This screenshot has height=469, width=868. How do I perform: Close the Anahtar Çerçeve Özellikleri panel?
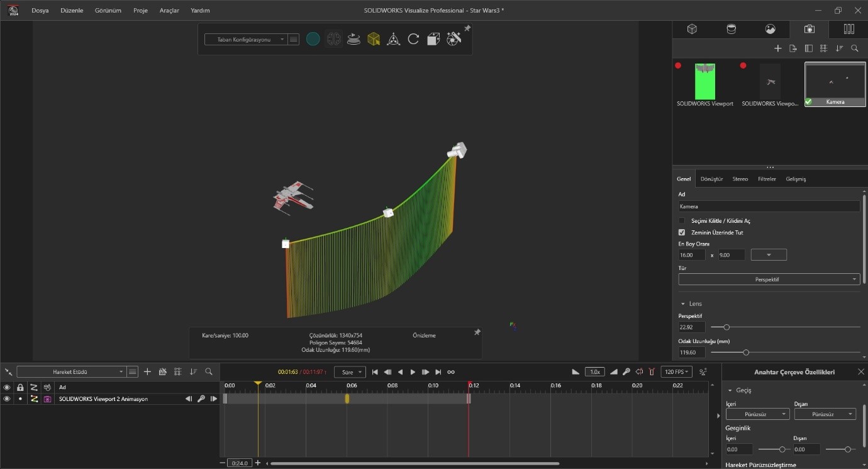861,372
